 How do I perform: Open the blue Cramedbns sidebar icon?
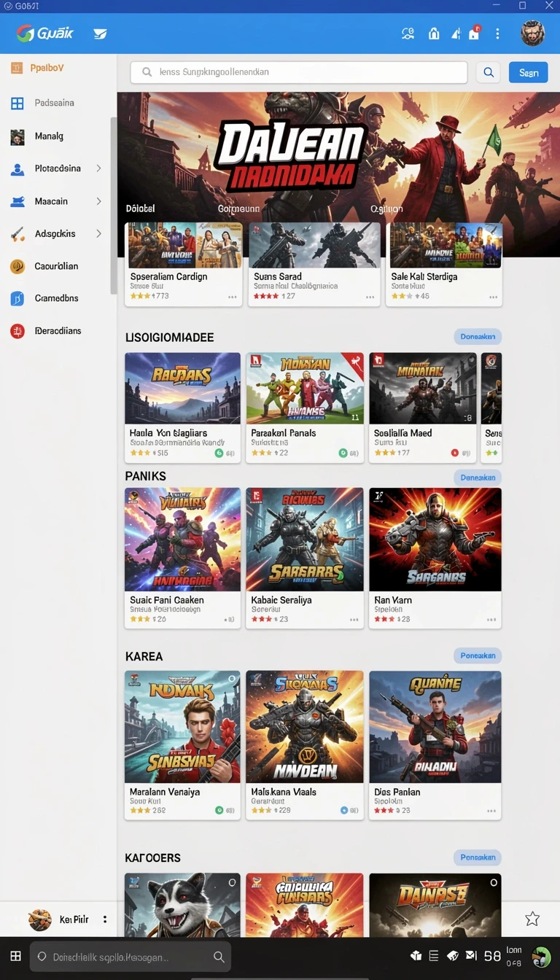pyautogui.click(x=17, y=298)
